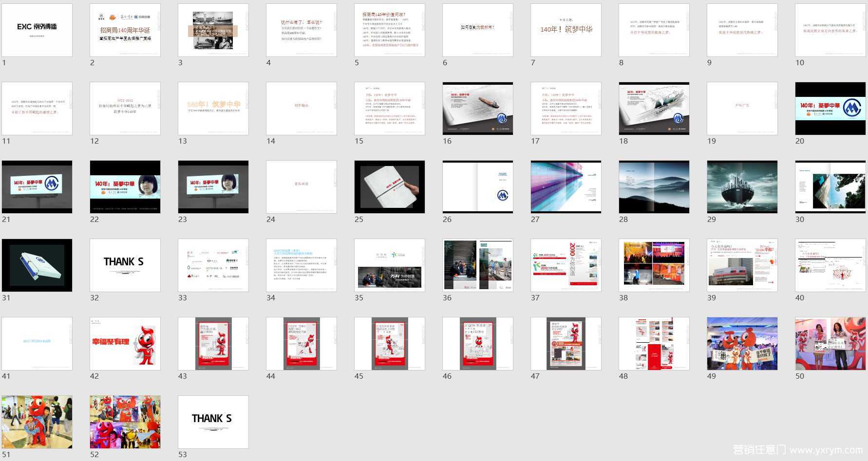Select slide 7 titled 140年!筑梦中华
Image resolution: width=868 pixels, height=461 pixels.
pyautogui.click(x=566, y=30)
